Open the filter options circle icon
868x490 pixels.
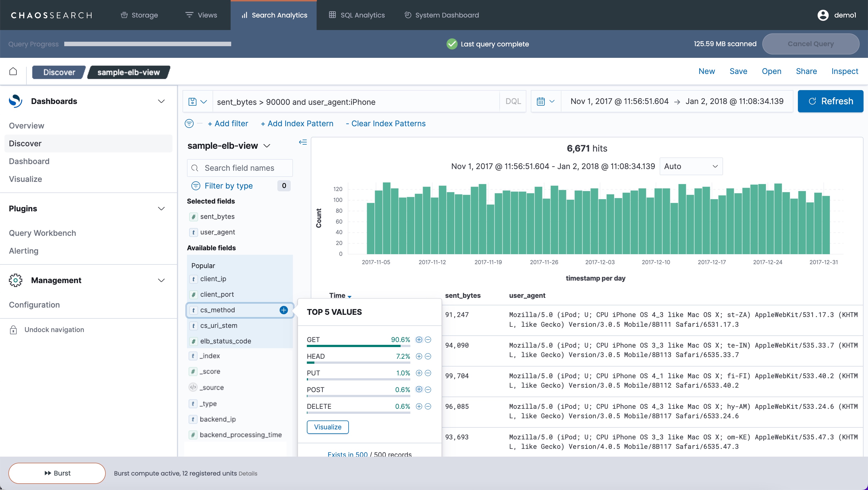(189, 123)
